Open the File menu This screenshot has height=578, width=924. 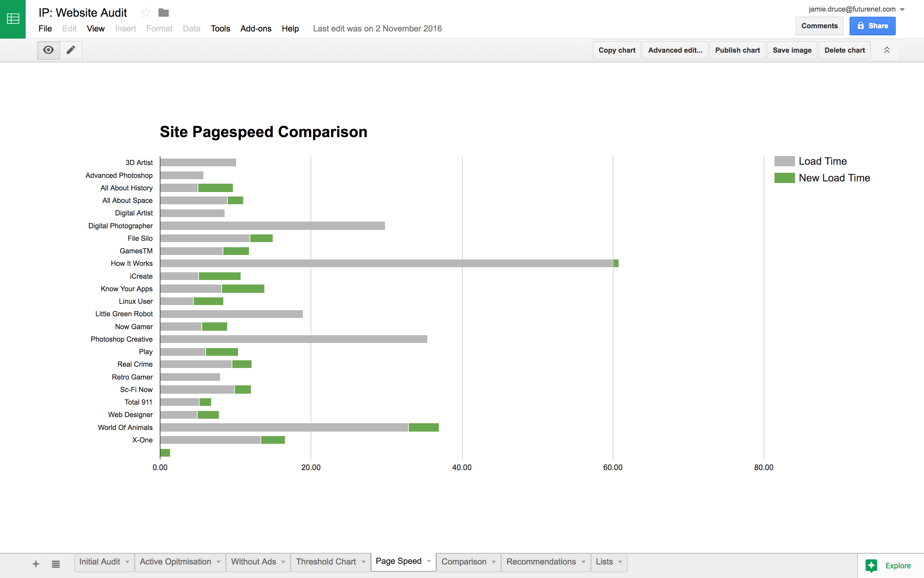pyautogui.click(x=45, y=29)
